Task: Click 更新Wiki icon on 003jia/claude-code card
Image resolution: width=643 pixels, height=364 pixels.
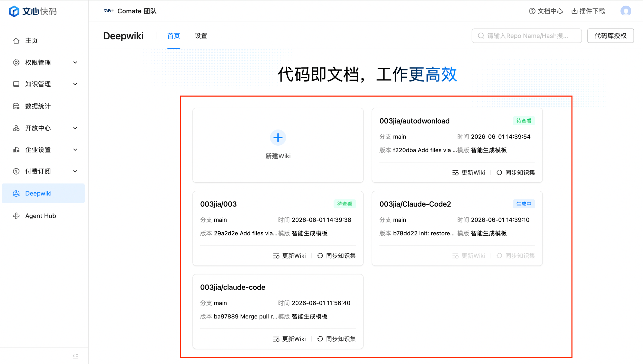Action: tap(276, 339)
